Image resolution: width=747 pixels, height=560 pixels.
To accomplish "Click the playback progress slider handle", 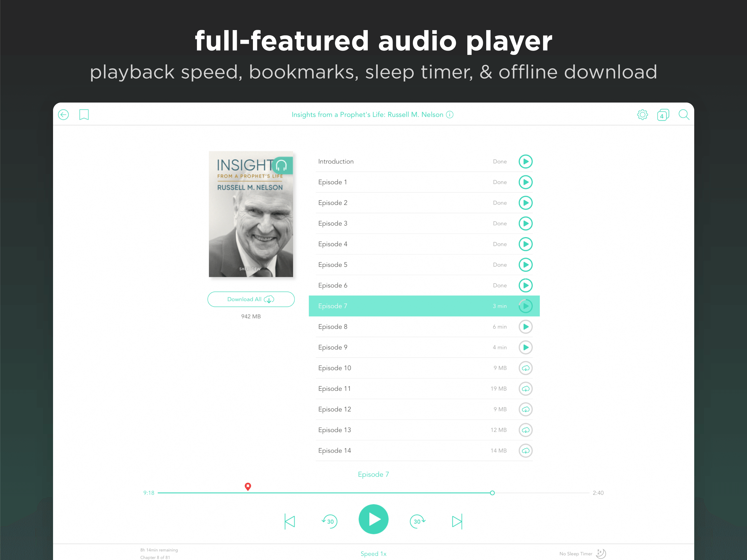I will [492, 493].
